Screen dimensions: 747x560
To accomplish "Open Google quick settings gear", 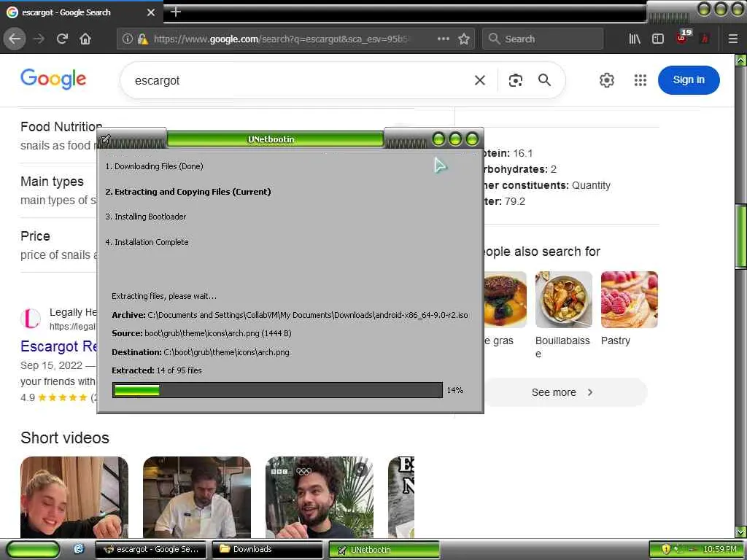I will click(x=606, y=80).
